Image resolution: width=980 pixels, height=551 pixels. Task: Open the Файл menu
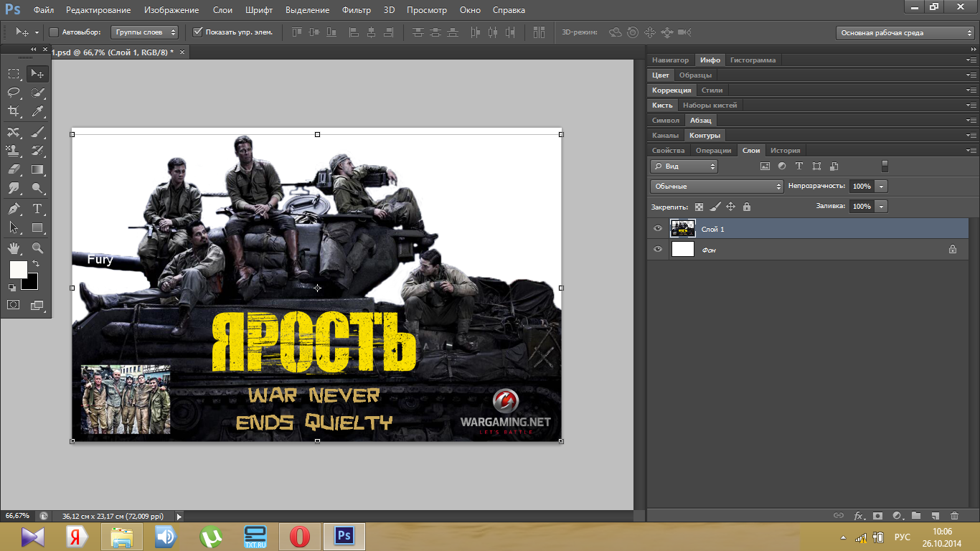[x=43, y=10]
